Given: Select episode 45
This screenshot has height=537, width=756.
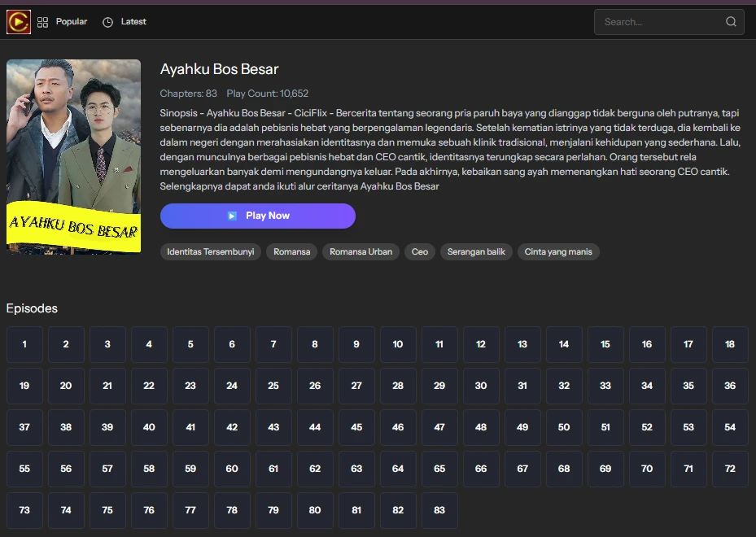Looking at the screenshot, I should pyautogui.click(x=356, y=427).
